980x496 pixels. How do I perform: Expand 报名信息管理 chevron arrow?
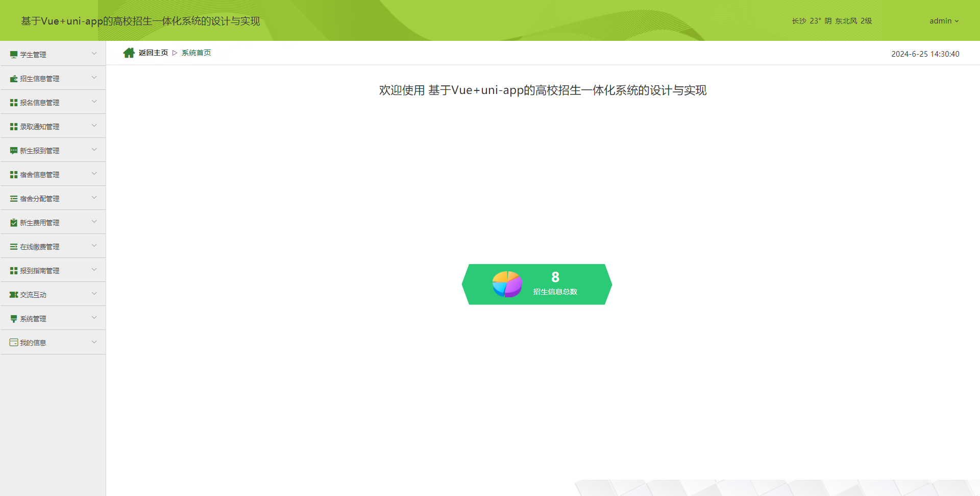pyautogui.click(x=94, y=102)
